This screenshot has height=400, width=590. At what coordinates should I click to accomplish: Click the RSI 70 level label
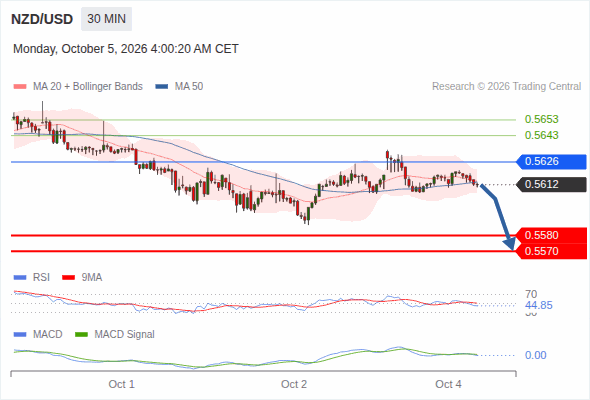coord(531,294)
